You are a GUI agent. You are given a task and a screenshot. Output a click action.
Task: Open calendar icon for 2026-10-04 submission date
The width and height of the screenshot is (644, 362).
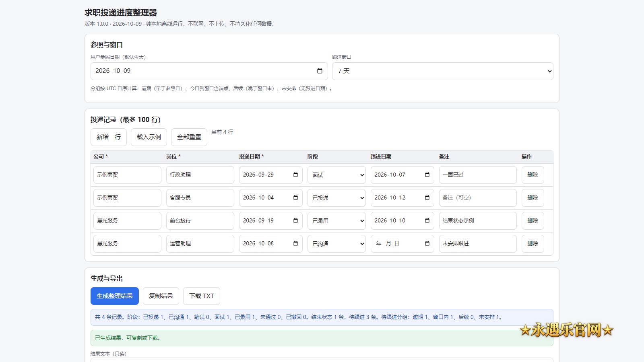(x=295, y=198)
